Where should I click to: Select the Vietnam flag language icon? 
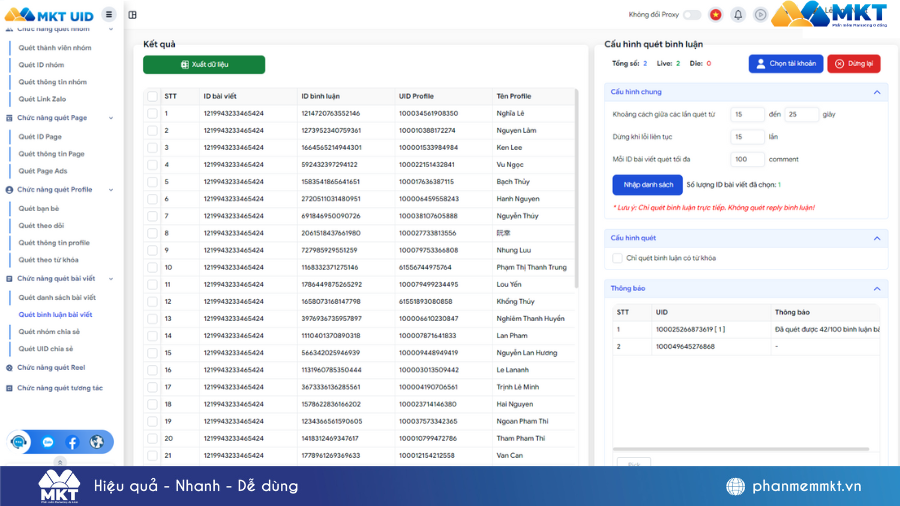click(x=715, y=14)
